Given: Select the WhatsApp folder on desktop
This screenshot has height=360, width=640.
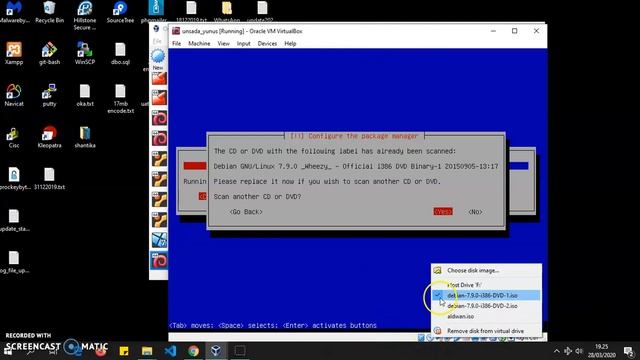Looking at the screenshot, I should tap(227, 11).
